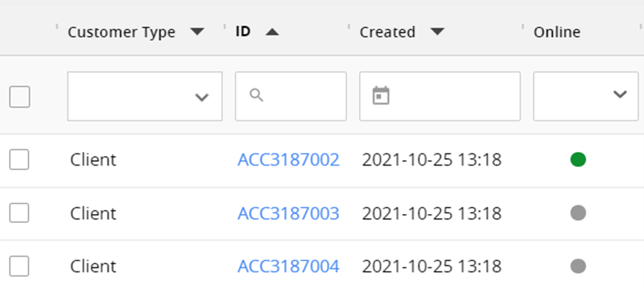The height and width of the screenshot is (292, 644).
Task: Open account link ACC3187003
Action: (x=289, y=213)
